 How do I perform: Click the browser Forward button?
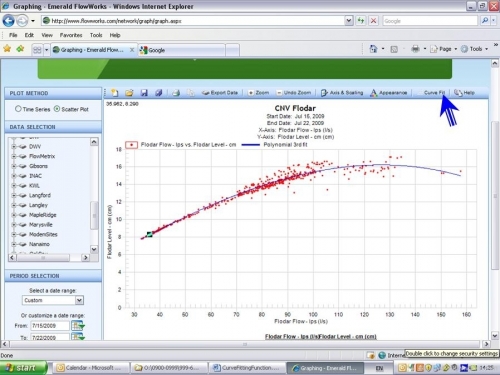[x=22, y=21]
